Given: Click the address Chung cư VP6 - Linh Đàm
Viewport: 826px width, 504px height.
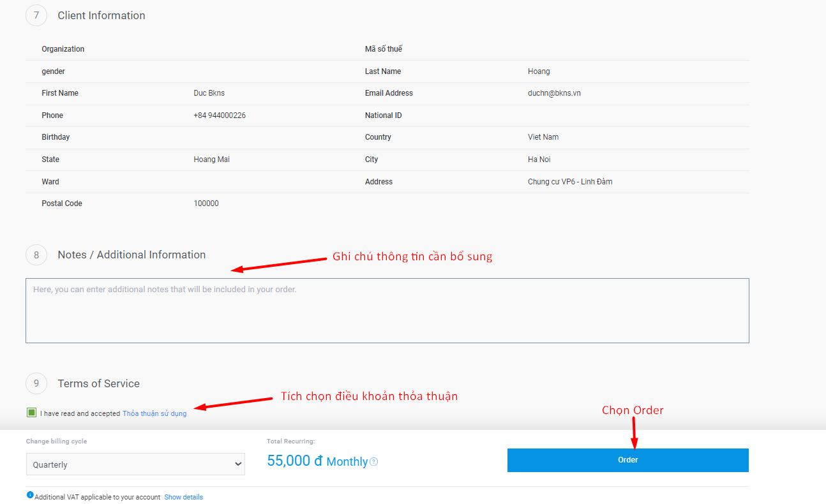Looking at the screenshot, I should pos(570,182).
